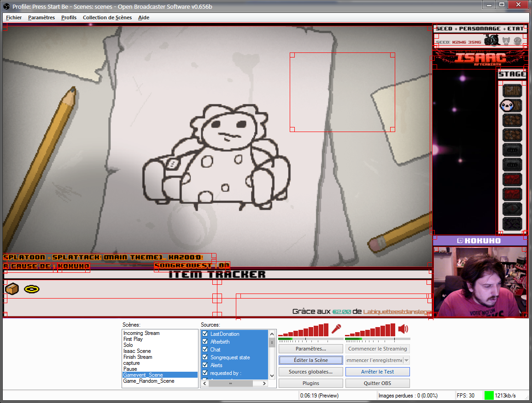Open the Paramètres menu
The image size is (532, 403).
pos(41,17)
